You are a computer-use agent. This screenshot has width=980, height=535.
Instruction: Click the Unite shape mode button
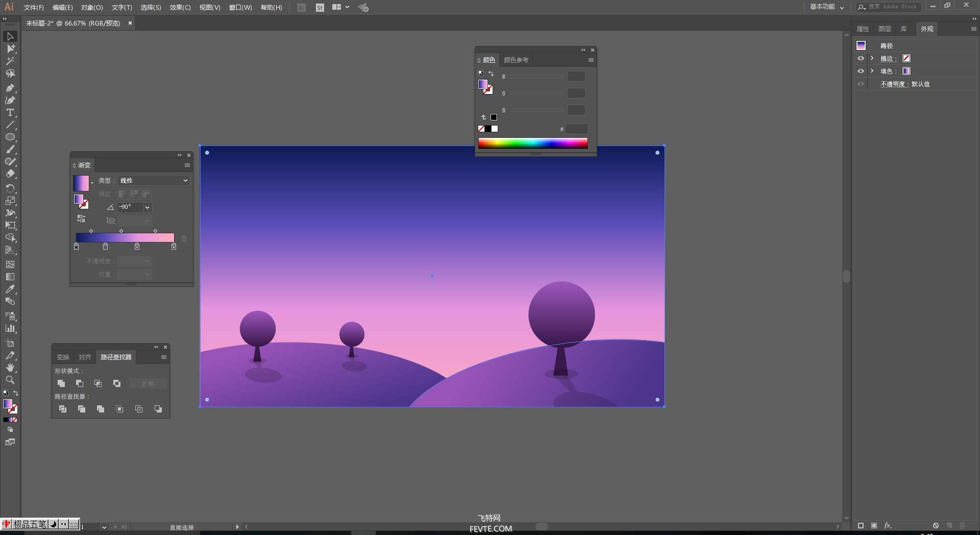tap(61, 383)
